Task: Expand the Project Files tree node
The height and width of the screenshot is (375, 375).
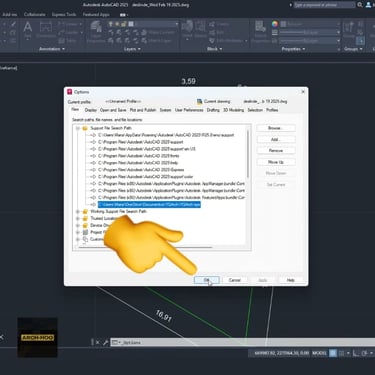Action: pos(78,232)
